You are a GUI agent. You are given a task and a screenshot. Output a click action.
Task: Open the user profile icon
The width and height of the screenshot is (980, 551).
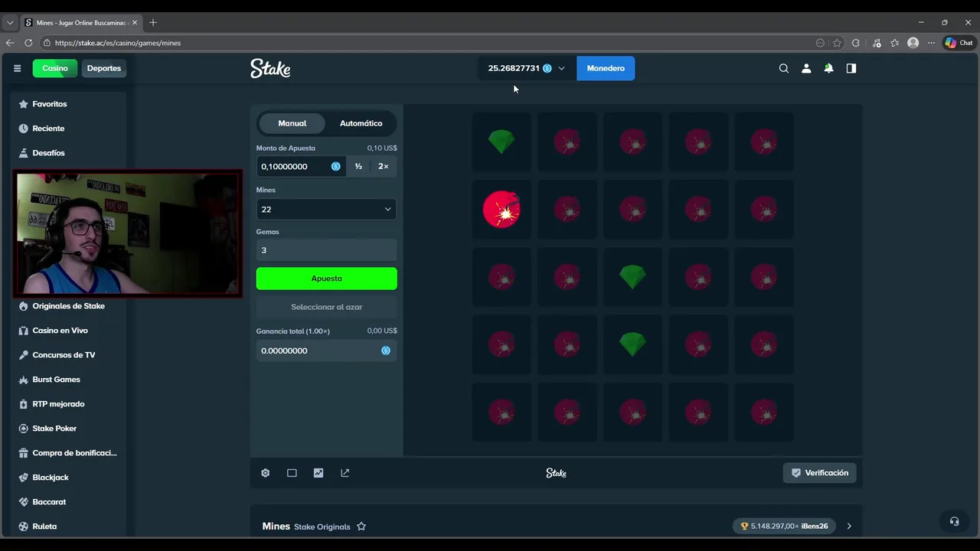[806, 68]
